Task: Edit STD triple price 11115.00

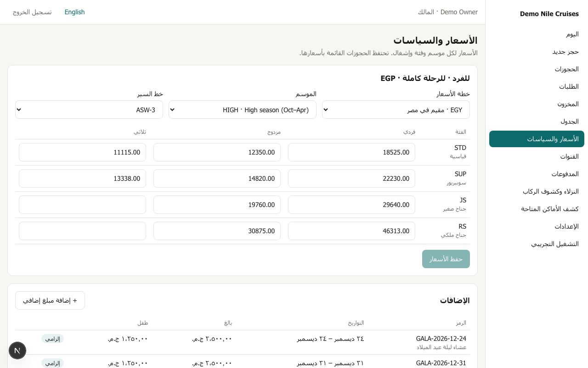Action: coord(82,152)
